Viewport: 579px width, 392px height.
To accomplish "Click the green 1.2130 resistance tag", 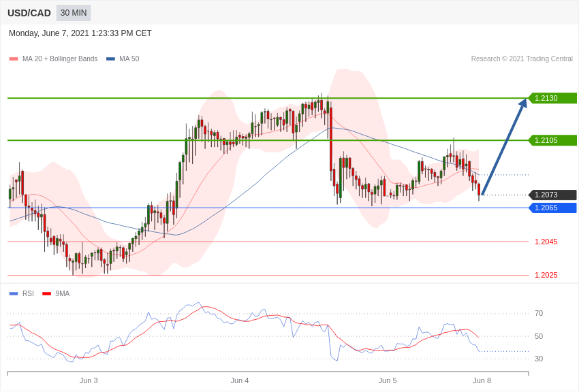I will (x=552, y=98).
